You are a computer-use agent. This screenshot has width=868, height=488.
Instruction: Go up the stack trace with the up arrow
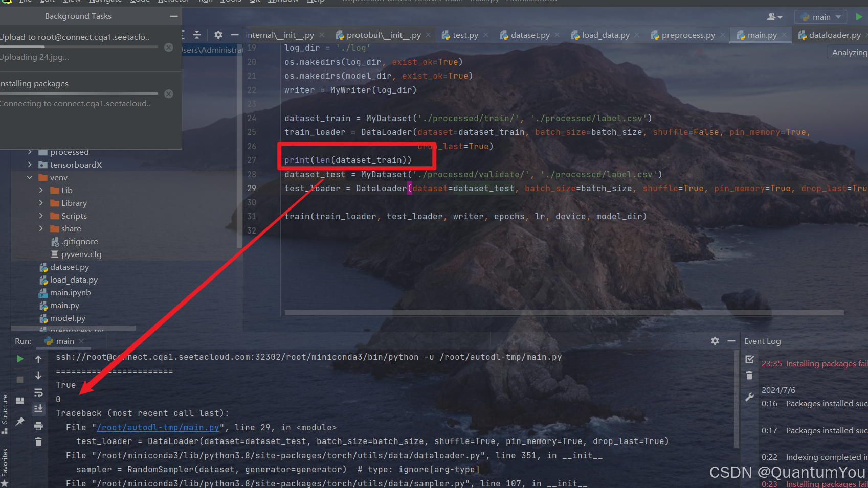(38, 359)
